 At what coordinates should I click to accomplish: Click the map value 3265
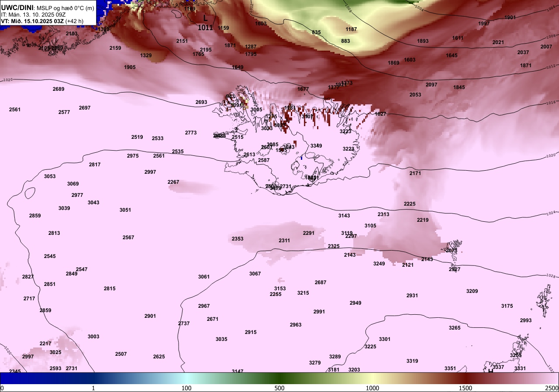(455, 328)
